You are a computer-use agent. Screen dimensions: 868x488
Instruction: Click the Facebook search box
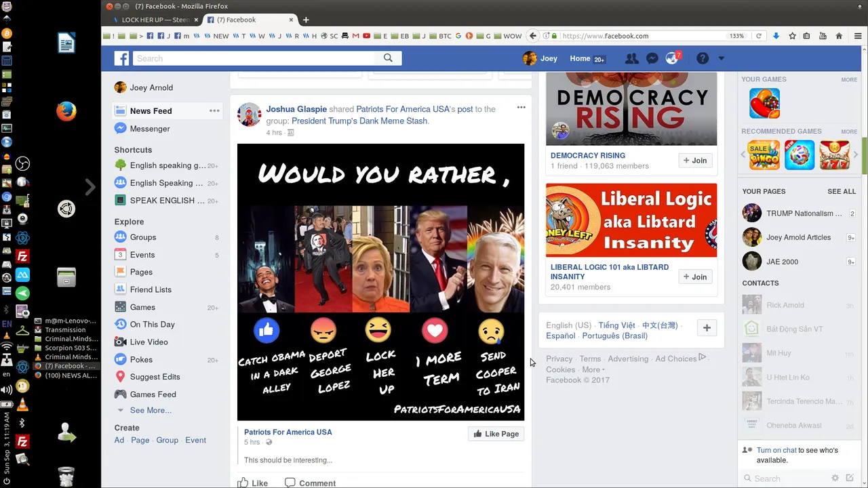254,58
